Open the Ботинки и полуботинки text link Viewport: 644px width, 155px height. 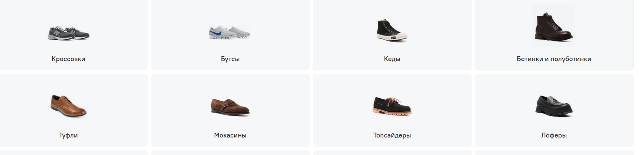[554, 59]
